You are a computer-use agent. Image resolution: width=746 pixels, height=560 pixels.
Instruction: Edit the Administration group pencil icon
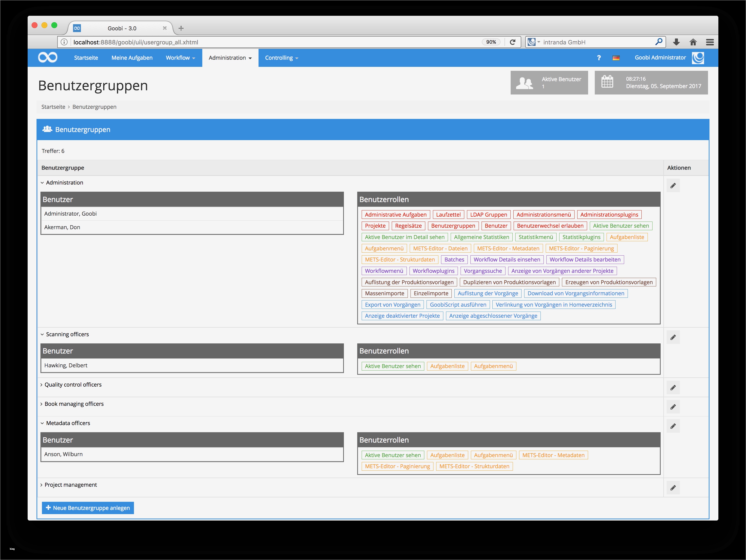coord(673,186)
